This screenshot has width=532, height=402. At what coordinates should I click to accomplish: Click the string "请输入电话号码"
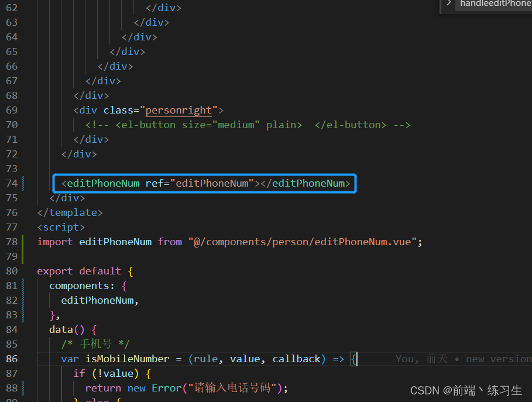coord(232,388)
